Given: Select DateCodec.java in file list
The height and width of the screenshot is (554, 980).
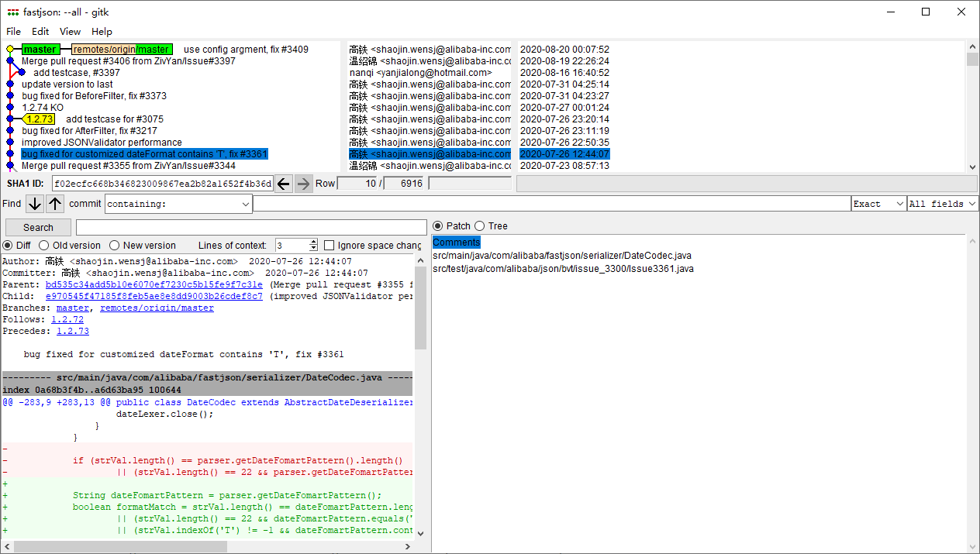Looking at the screenshot, I should point(562,256).
